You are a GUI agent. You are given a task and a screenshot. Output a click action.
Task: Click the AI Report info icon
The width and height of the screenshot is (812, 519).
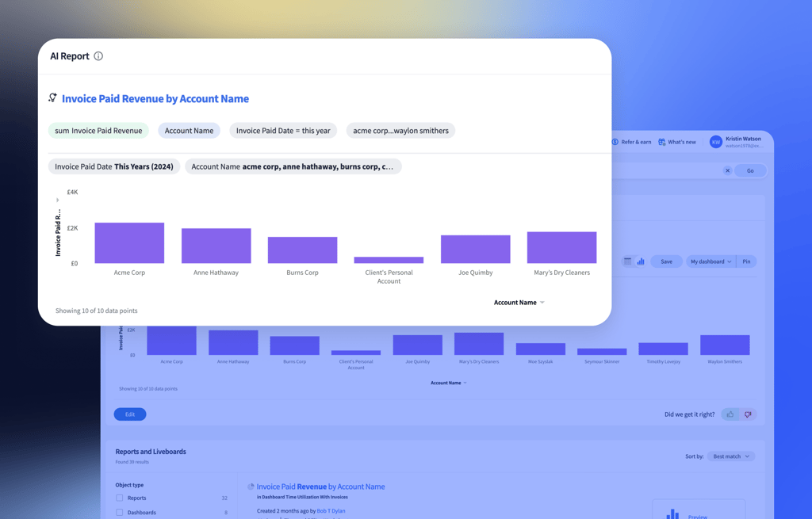(x=98, y=56)
